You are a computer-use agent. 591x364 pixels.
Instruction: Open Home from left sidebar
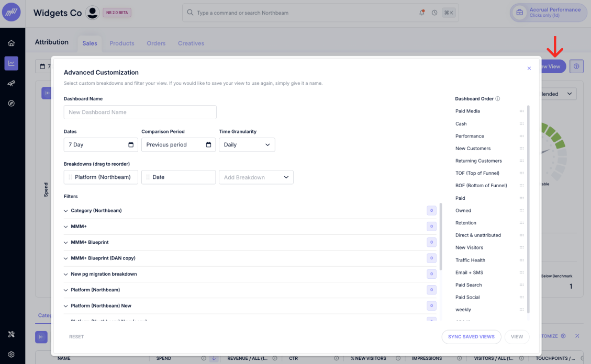[12, 43]
